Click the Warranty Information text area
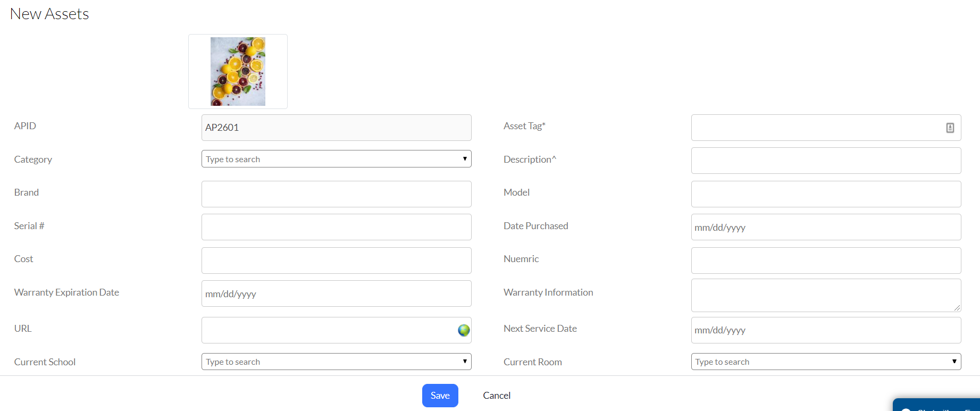 pos(826,295)
